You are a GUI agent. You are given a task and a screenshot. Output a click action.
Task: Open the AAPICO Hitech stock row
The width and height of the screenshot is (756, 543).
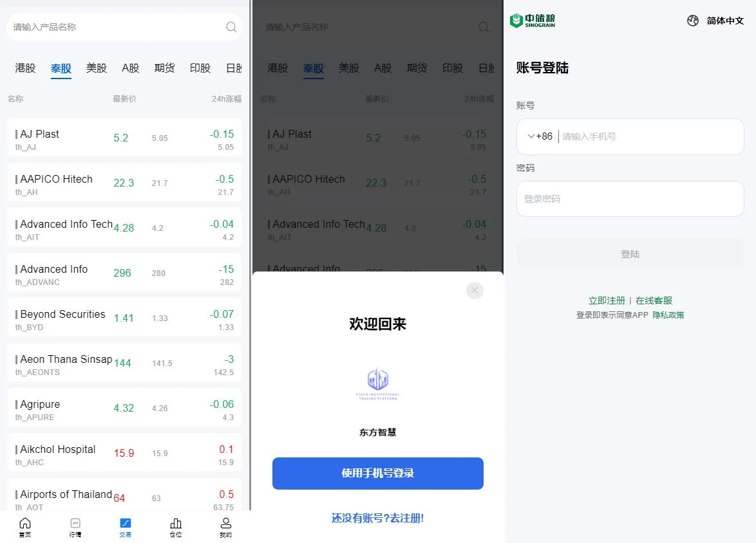point(124,183)
